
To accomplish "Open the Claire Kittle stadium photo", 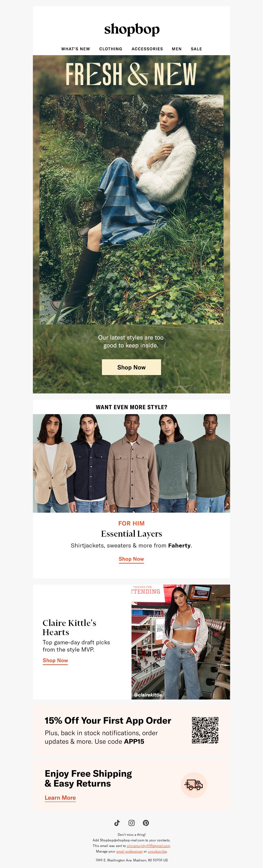I will [181, 642].
